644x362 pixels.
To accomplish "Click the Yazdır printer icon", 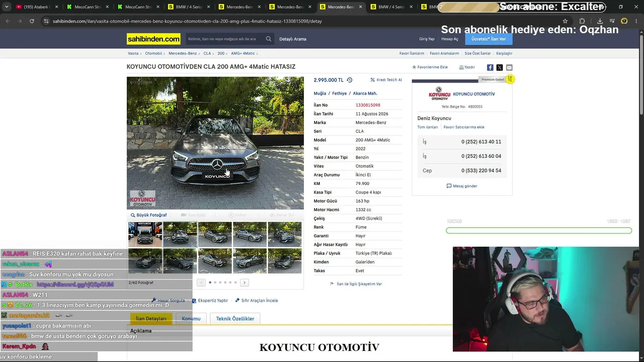I will click(461, 67).
